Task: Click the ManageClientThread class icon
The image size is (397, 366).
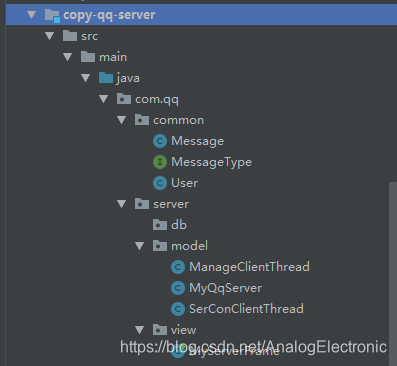Action: pos(178,267)
